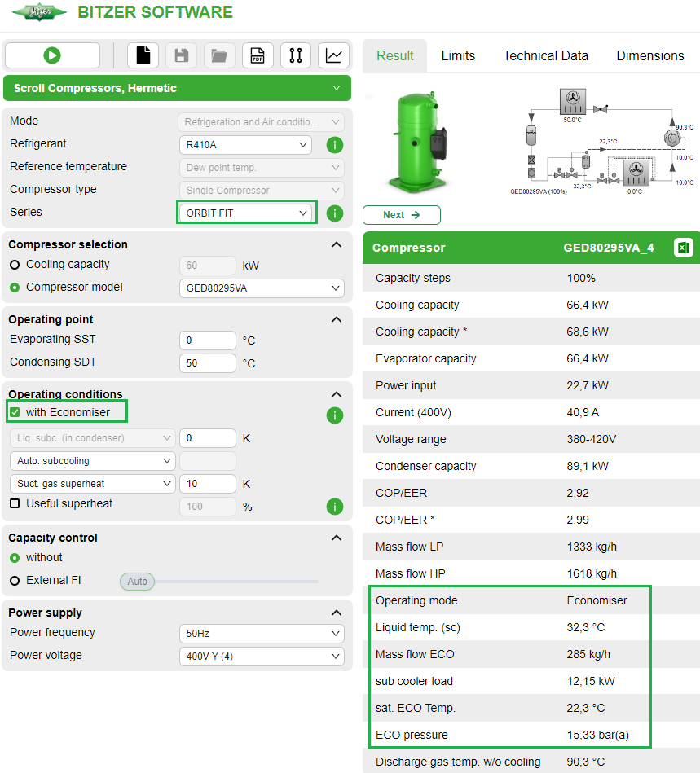Collapse the Operating point section
This screenshot has width=700, height=773.
(x=336, y=319)
